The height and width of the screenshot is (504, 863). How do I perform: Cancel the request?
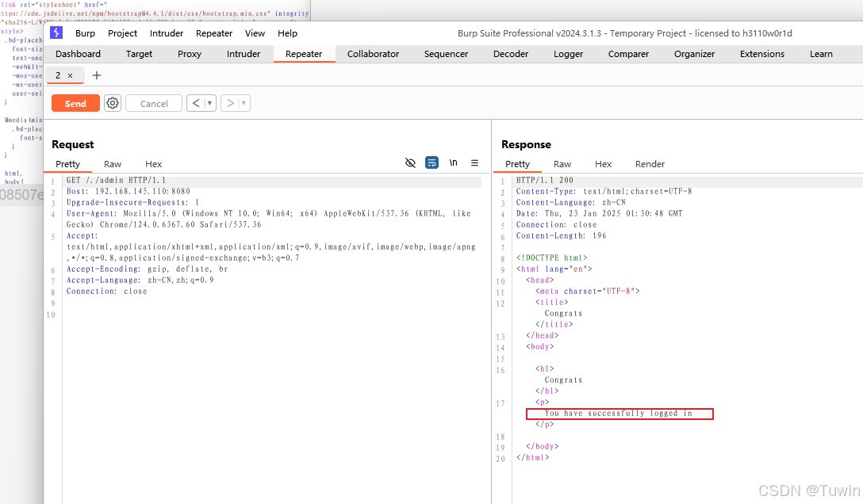tap(154, 103)
